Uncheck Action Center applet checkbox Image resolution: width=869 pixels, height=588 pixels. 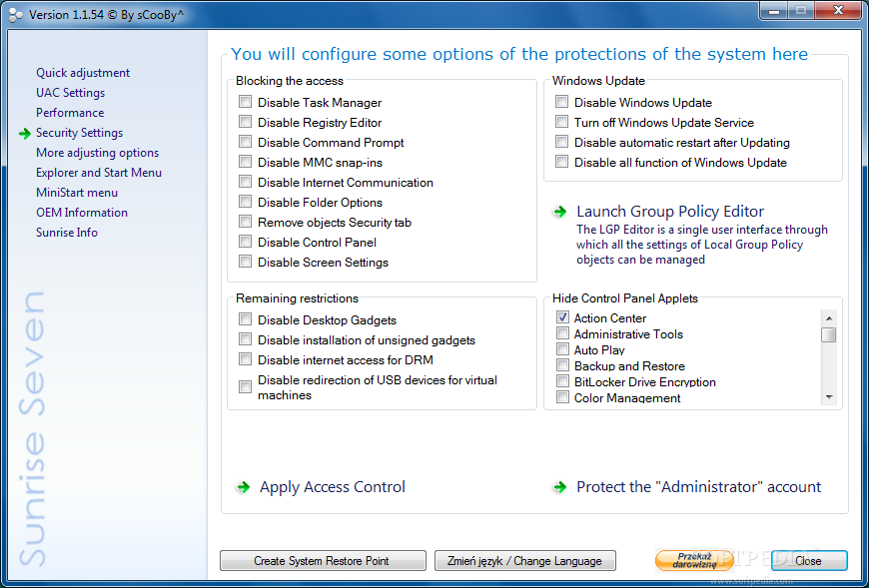tap(562, 317)
